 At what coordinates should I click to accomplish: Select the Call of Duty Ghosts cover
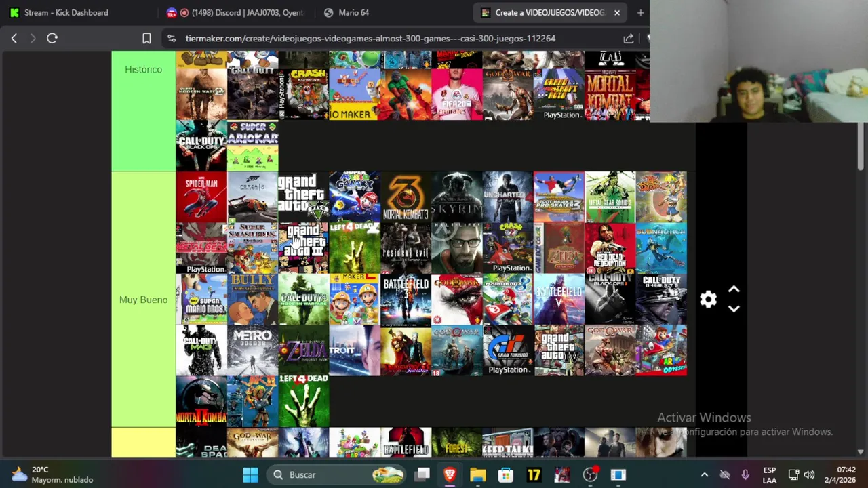click(x=661, y=299)
